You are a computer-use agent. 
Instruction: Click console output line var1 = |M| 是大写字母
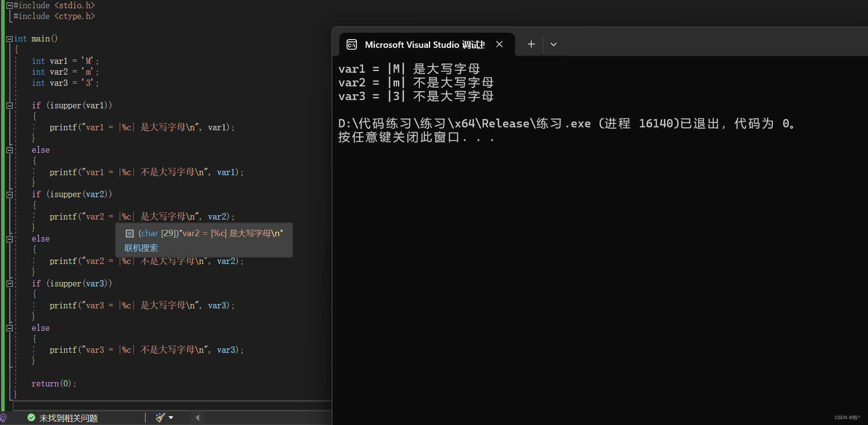click(409, 69)
